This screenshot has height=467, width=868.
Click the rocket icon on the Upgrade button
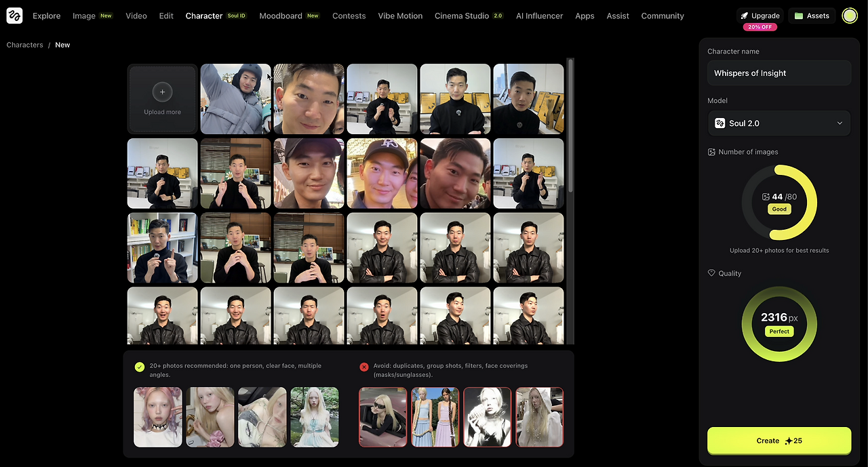coord(746,15)
